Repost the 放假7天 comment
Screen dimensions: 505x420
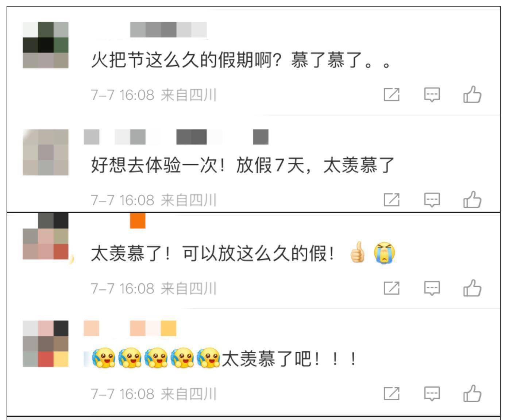392,200
